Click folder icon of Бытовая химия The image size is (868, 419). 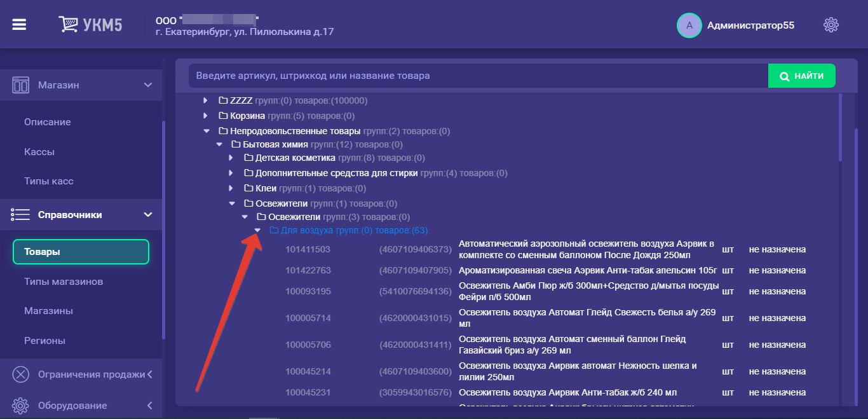[x=236, y=144]
